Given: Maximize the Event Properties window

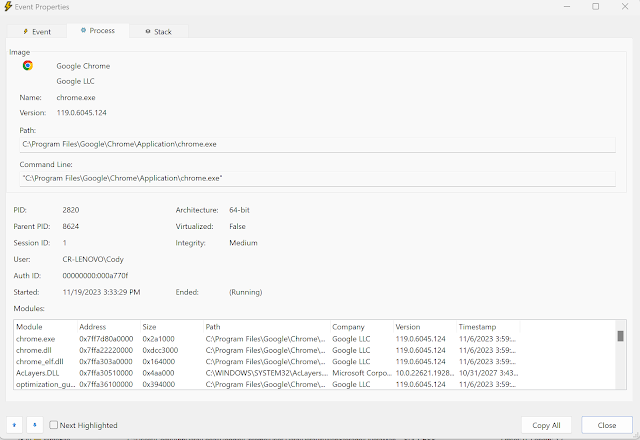Looking at the screenshot, I should click(x=596, y=7).
